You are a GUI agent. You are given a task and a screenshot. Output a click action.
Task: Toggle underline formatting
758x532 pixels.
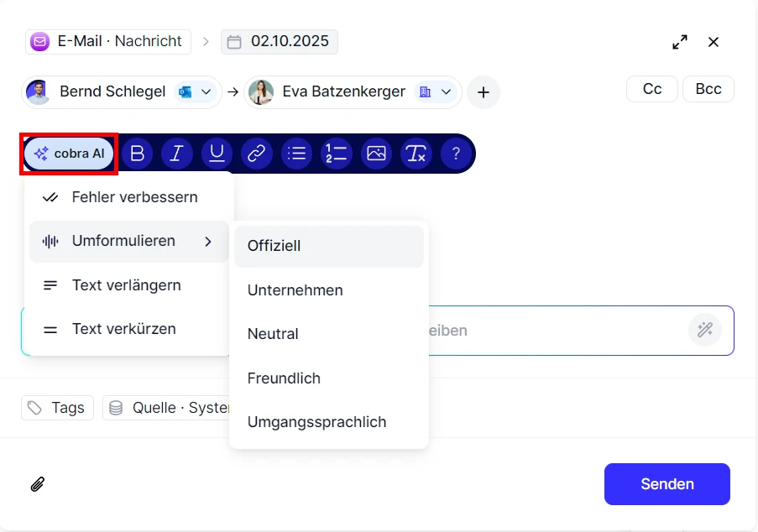coord(217,154)
